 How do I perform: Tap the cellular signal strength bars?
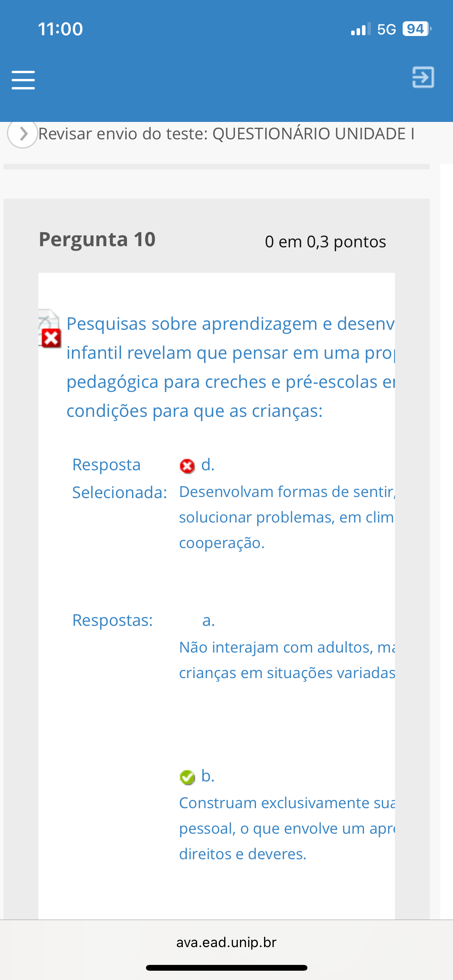pos(360,29)
